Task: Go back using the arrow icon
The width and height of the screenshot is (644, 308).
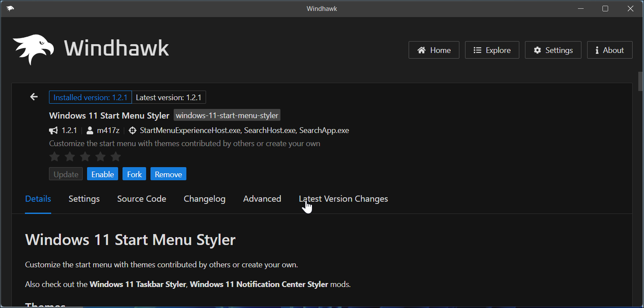Action: (x=34, y=97)
